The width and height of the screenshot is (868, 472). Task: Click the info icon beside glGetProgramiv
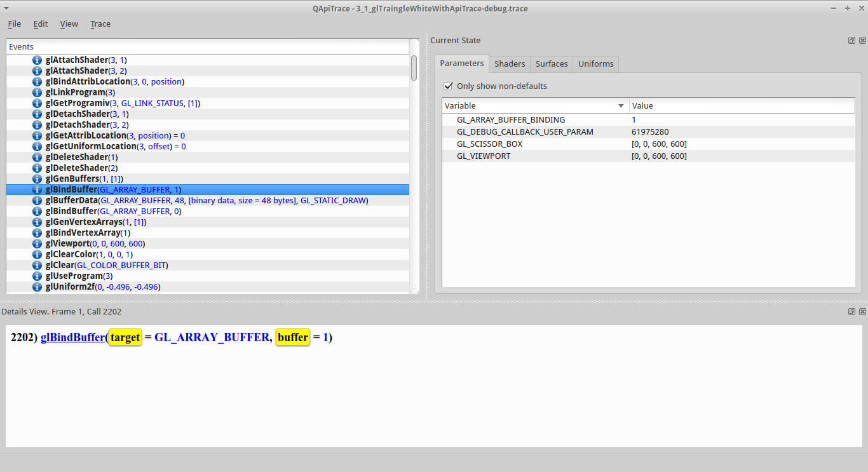pyautogui.click(x=37, y=103)
